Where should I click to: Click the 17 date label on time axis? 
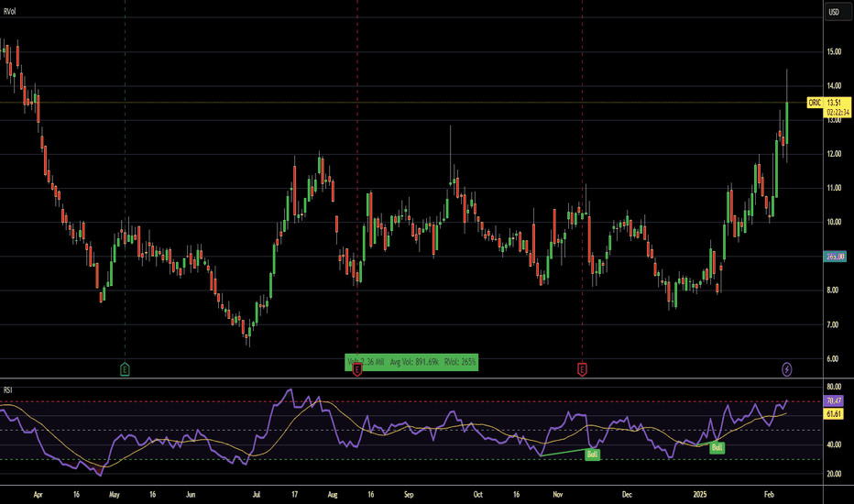(295, 495)
